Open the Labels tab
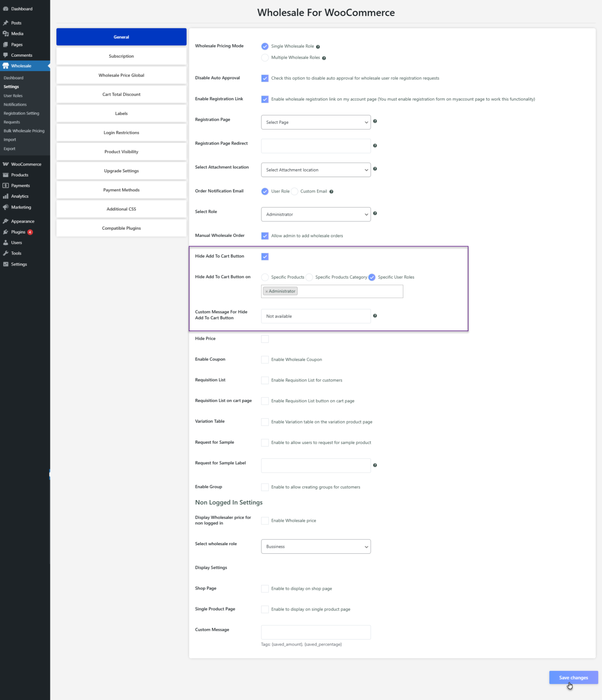The width and height of the screenshot is (602, 700). 121,113
